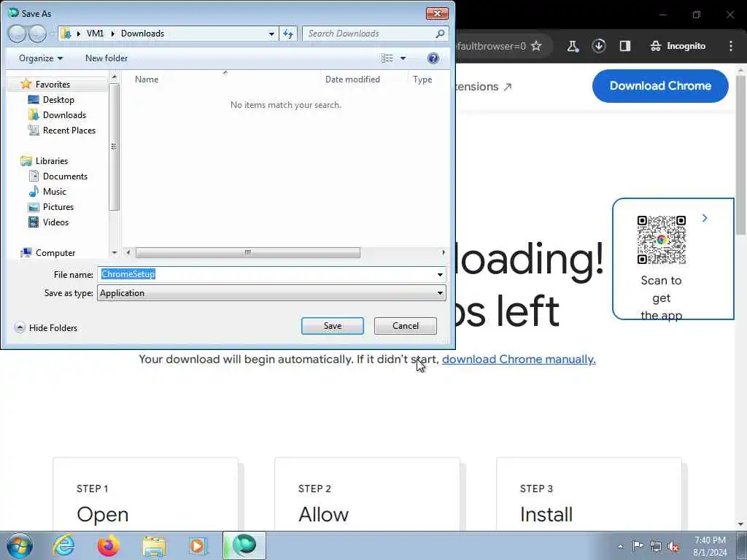The height and width of the screenshot is (560, 747).
Task: Launch Firefox from the taskbar
Action: coord(109,545)
